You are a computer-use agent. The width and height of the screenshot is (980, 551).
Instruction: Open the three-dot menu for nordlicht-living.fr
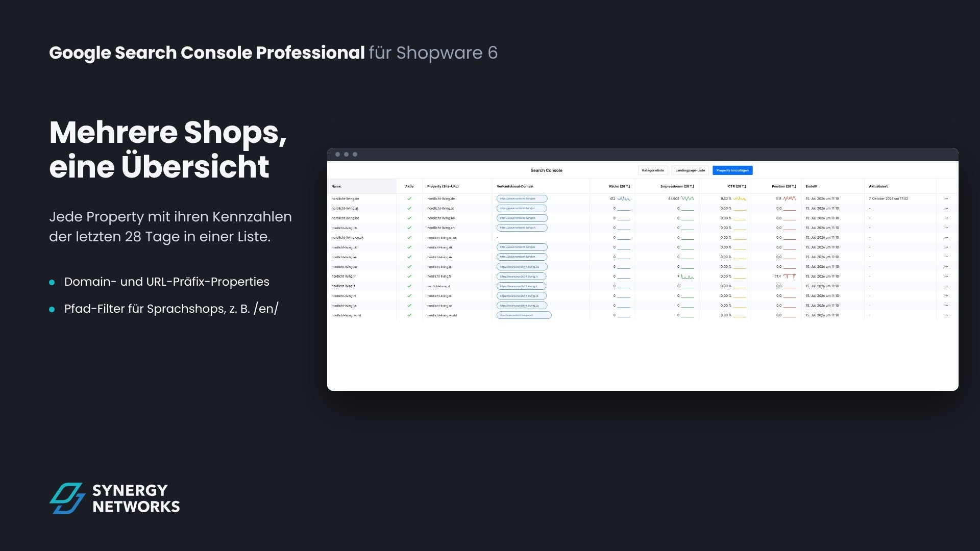tap(946, 276)
